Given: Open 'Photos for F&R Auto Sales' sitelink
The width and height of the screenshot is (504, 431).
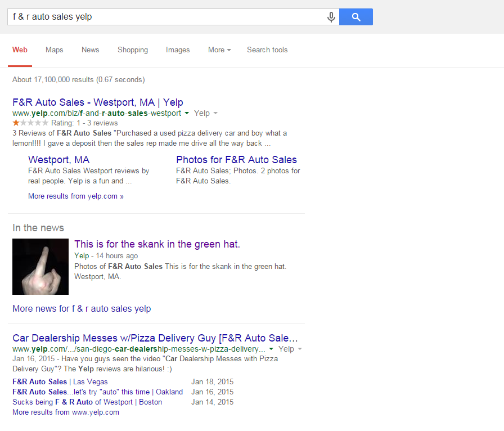Looking at the screenshot, I should coord(236,160).
